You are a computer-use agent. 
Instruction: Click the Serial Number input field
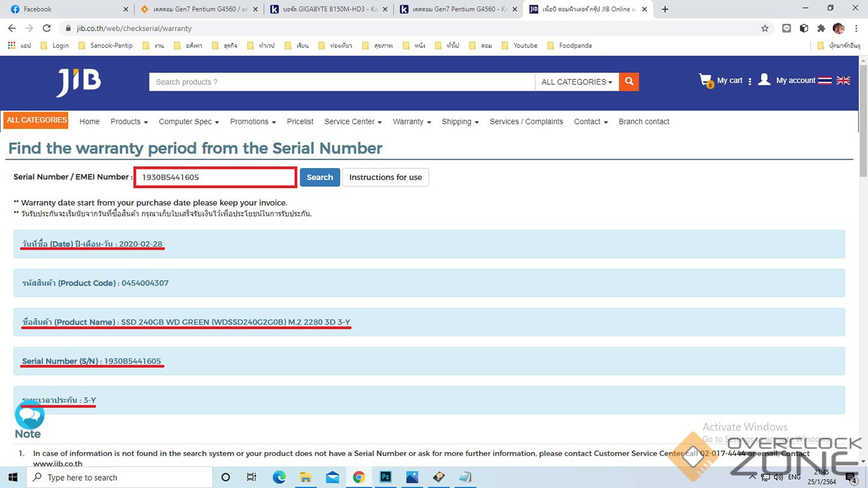(215, 177)
